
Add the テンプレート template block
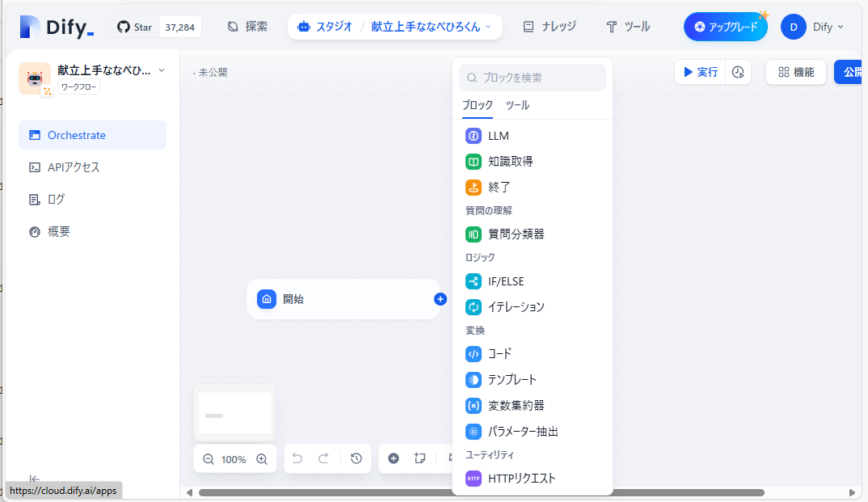point(532,380)
